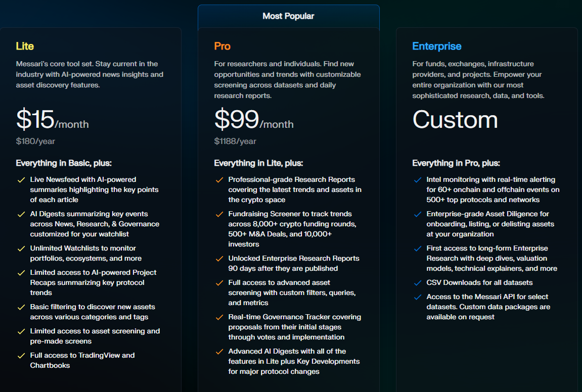Screen dimensions: 582x392
Task: Click the checkmark next to Messari API access
Action: click(417, 297)
